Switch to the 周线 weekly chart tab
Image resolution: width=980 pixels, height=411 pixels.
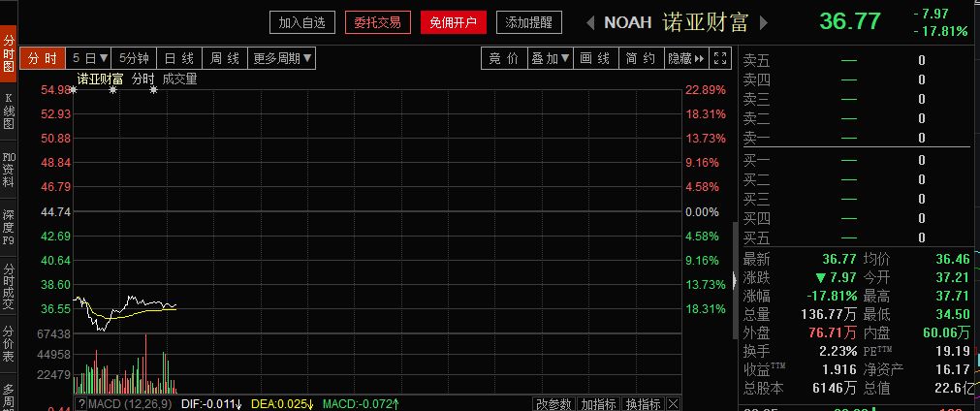[x=224, y=59]
